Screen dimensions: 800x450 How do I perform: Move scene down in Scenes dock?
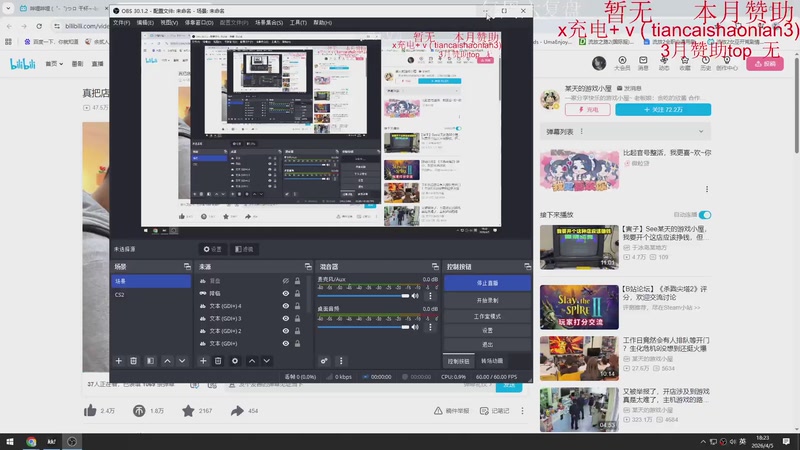(182, 361)
